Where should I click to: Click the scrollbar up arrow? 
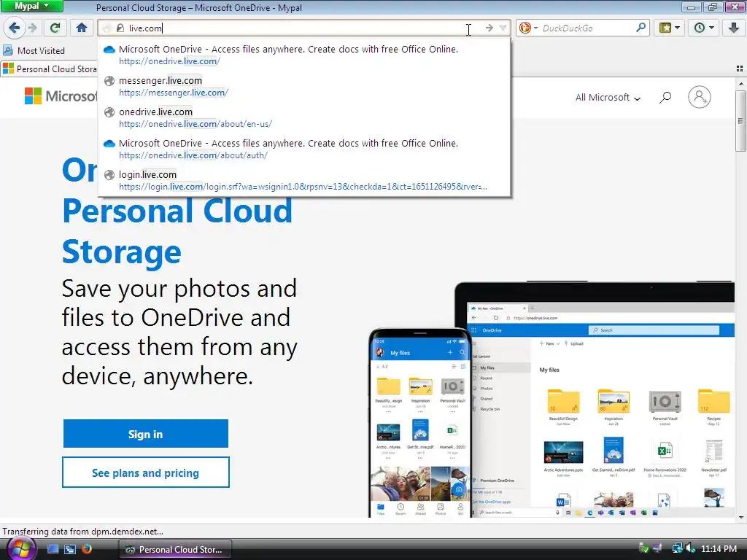pyautogui.click(x=740, y=83)
